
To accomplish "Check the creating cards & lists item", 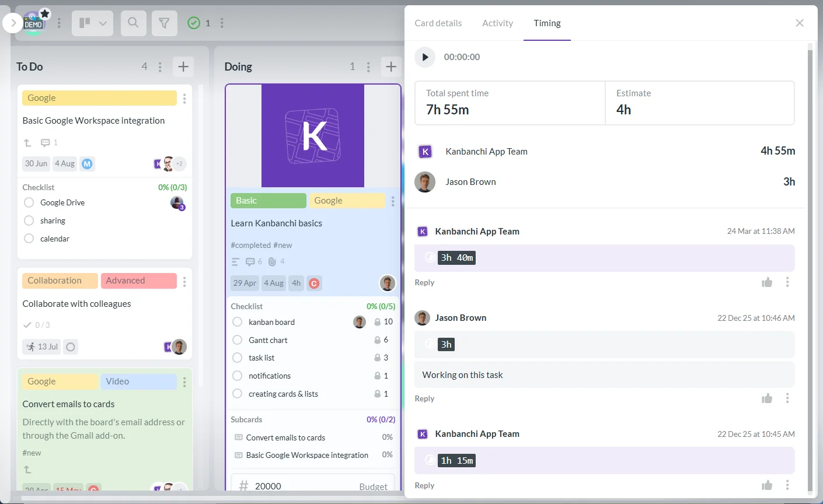I will coord(237,394).
